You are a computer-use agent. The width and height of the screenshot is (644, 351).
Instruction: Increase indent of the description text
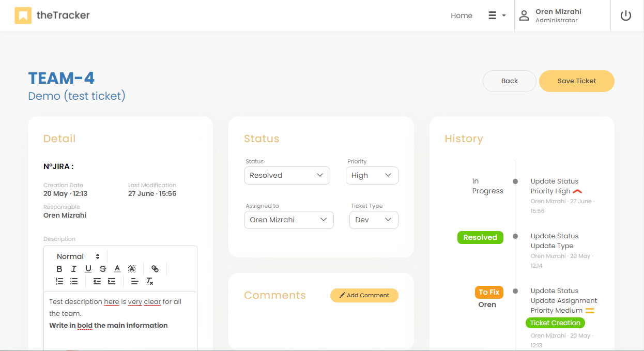coord(112,281)
